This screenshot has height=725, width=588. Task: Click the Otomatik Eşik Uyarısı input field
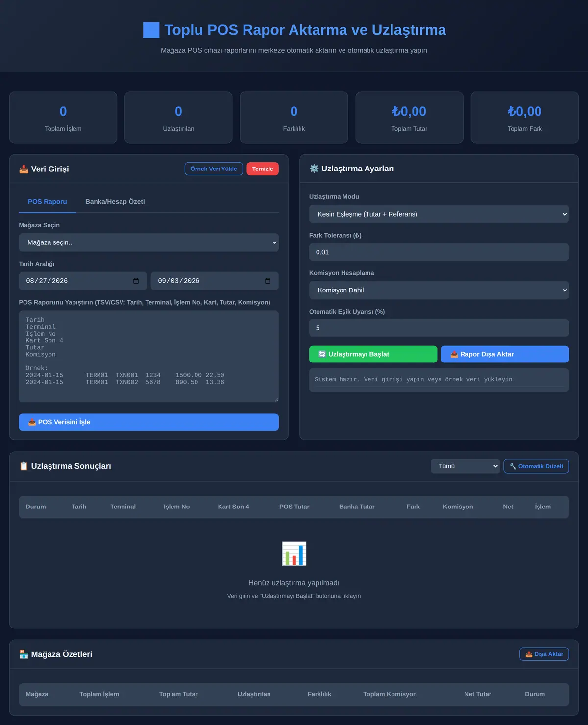pyautogui.click(x=439, y=328)
